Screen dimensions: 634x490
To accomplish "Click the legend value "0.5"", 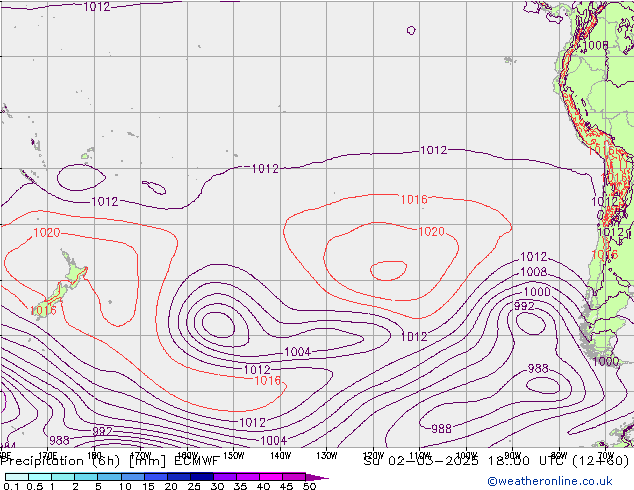I will pos(34,486).
